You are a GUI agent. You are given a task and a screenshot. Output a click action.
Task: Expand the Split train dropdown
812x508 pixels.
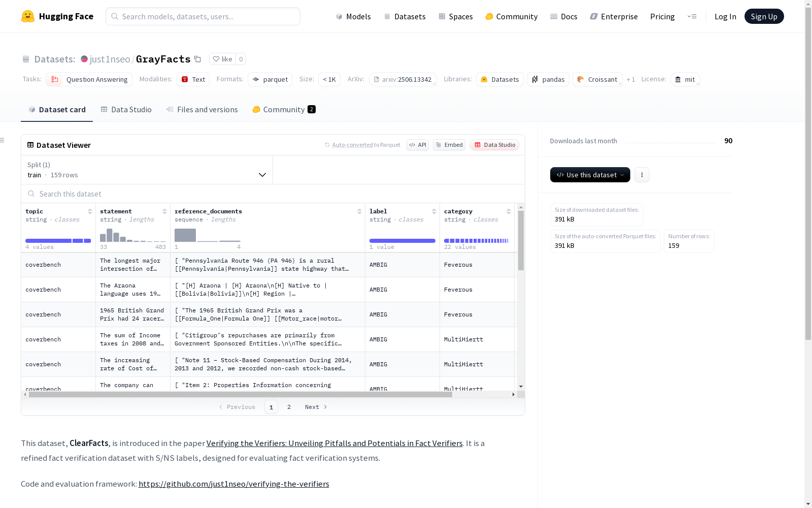pos(147,170)
